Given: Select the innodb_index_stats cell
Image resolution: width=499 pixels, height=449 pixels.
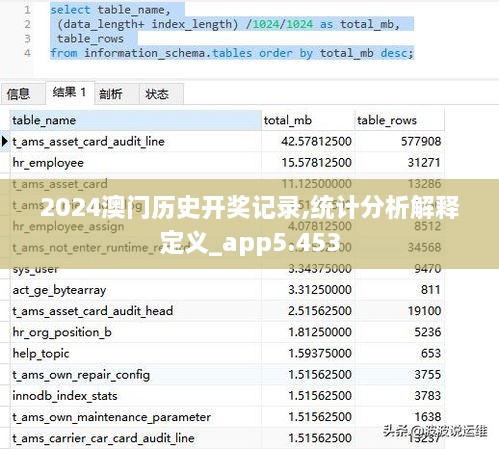Looking at the screenshot, I should (x=135, y=396).
